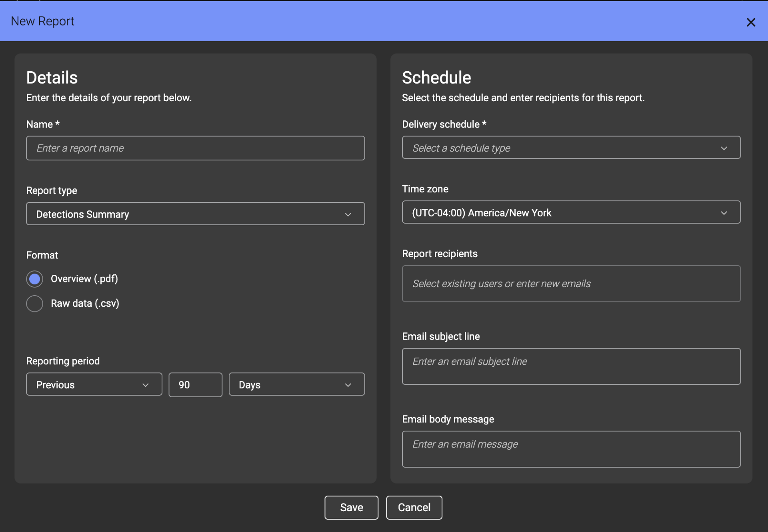
Task: Click the report Name input field
Action: [195, 148]
